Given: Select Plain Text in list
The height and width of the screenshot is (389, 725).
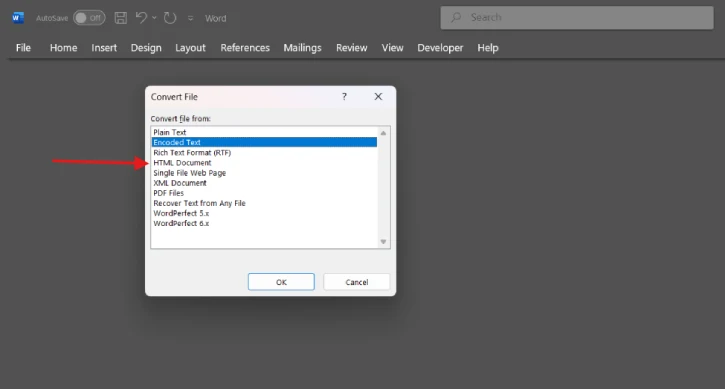Looking at the screenshot, I should pyautogui.click(x=264, y=132).
